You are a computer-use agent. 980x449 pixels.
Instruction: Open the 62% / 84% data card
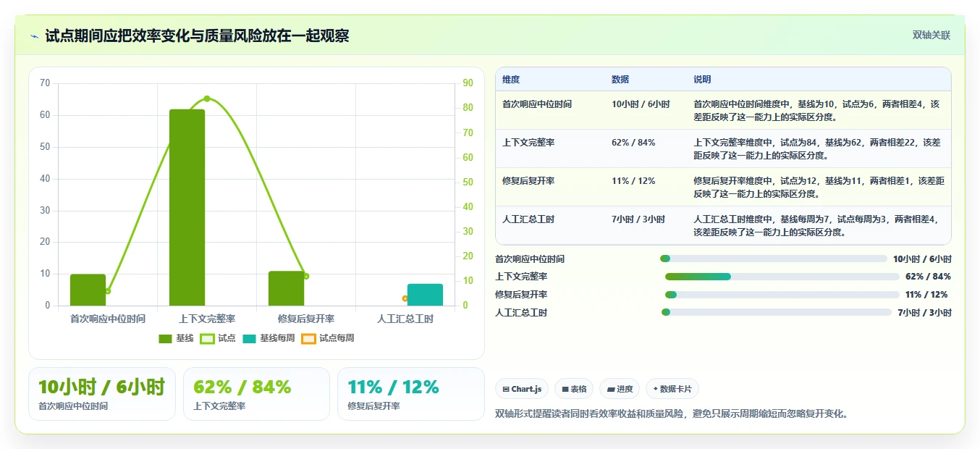coord(256,394)
